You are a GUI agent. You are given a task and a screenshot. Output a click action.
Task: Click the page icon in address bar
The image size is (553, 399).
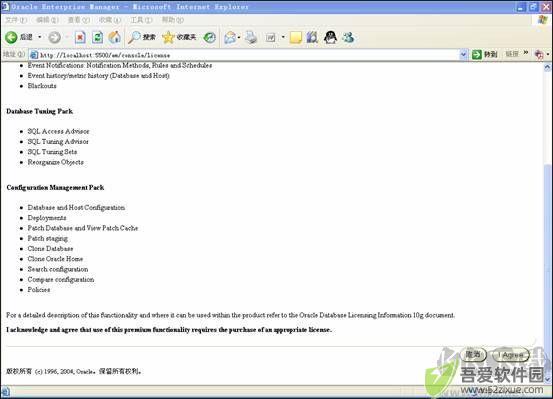(x=34, y=55)
